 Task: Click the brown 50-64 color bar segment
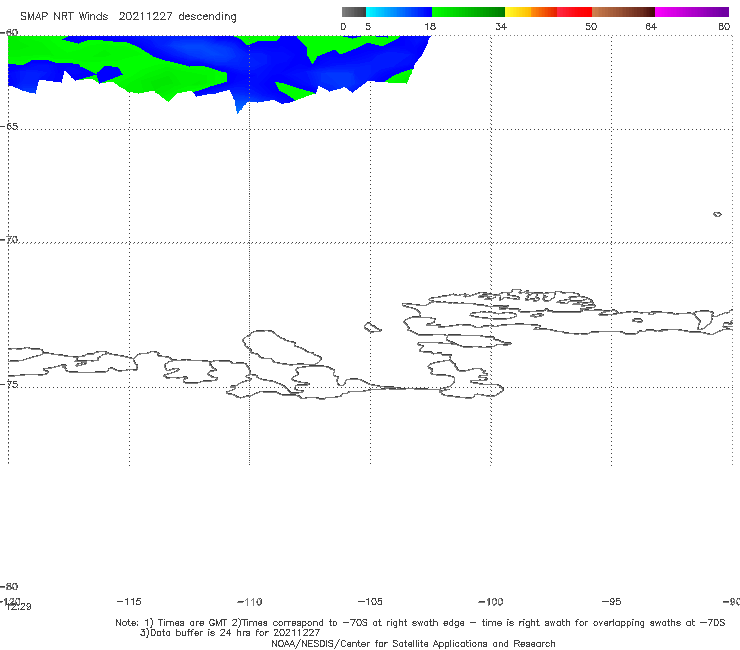point(623,12)
